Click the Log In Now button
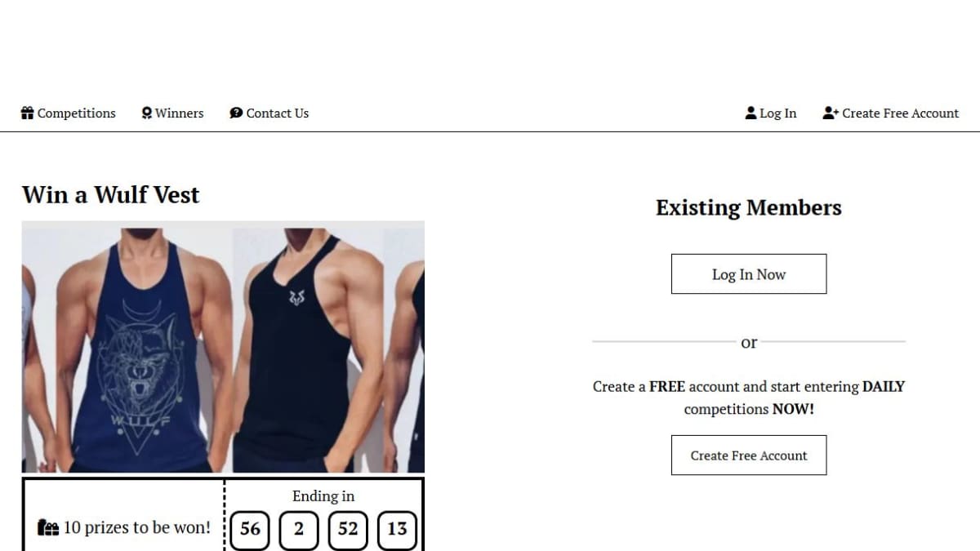The height and width of the screenshot is (551, 980). tap(749, 274)
